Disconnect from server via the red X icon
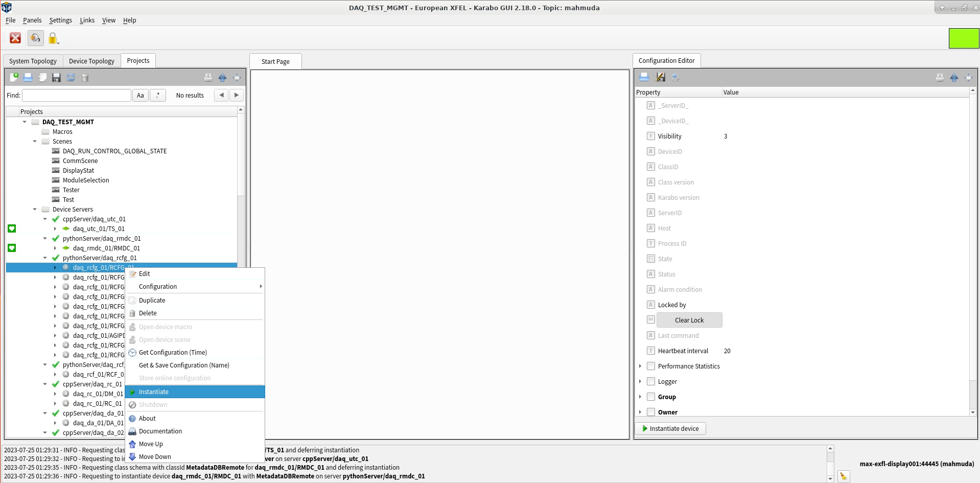 point(15,38)
